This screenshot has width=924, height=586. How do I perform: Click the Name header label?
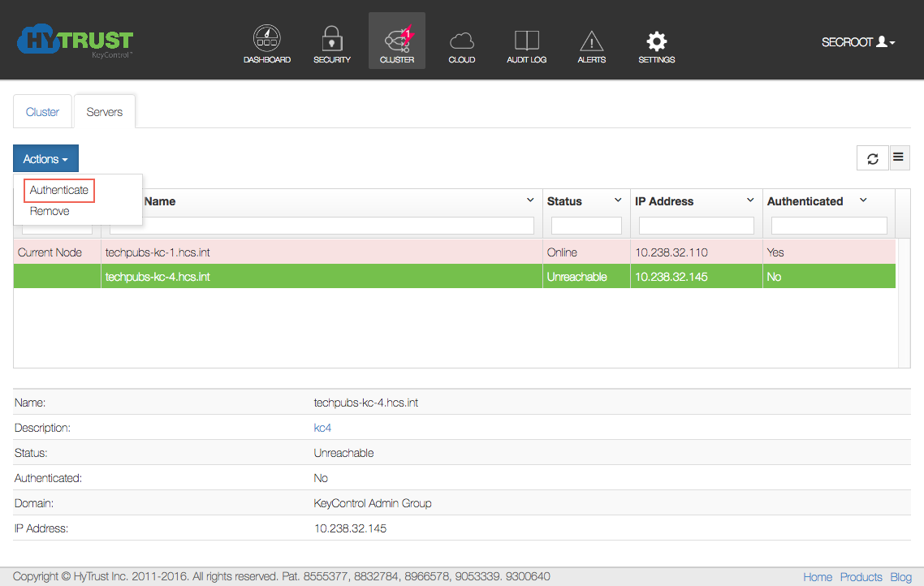pos(160,201)
